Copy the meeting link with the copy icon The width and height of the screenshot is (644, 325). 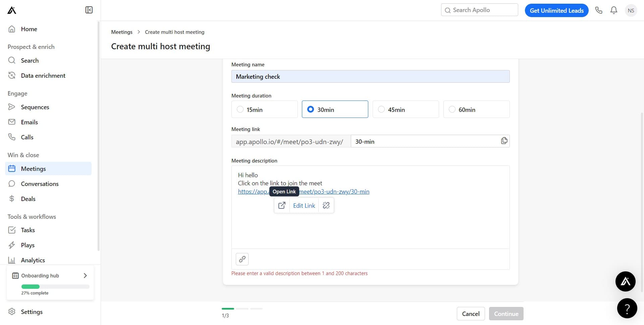(x=504, y=141)
